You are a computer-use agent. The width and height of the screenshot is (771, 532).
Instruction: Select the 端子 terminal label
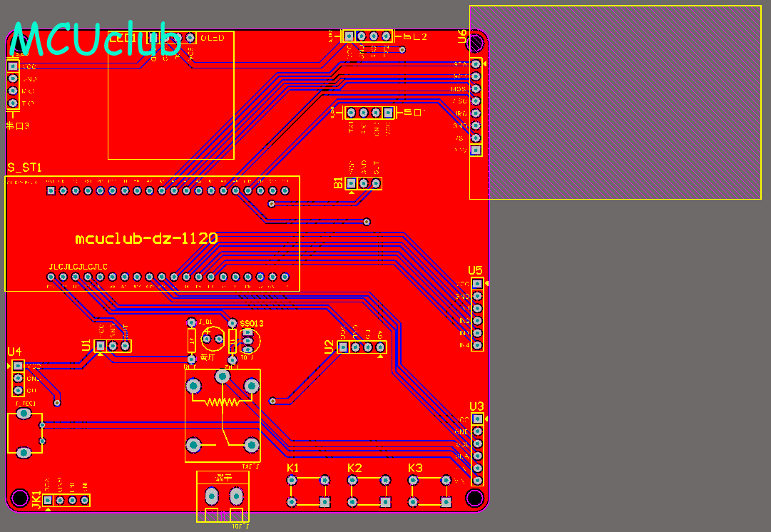pos(223,477)
